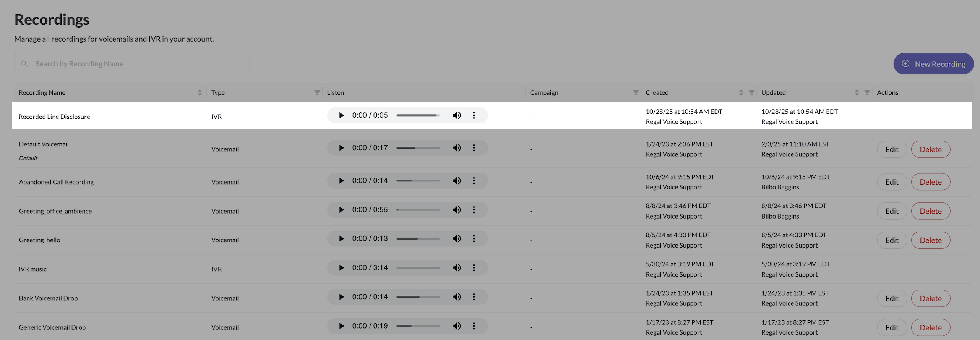Image resolution: width=980 pixels, height=340 pixels.
Task: Play the Bank Voicemail Drop recording
Action: coord(341,297)
